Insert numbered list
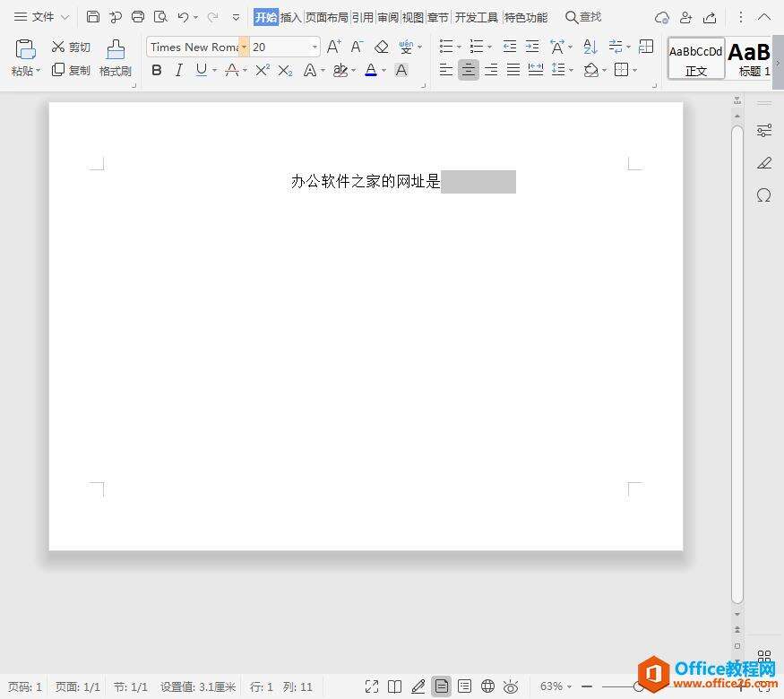The image size is (784, 699). (x=477, y=47)
